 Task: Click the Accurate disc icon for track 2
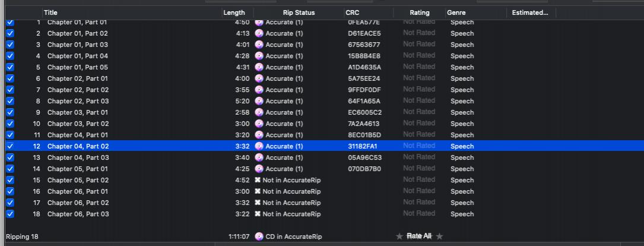point(259,33)
